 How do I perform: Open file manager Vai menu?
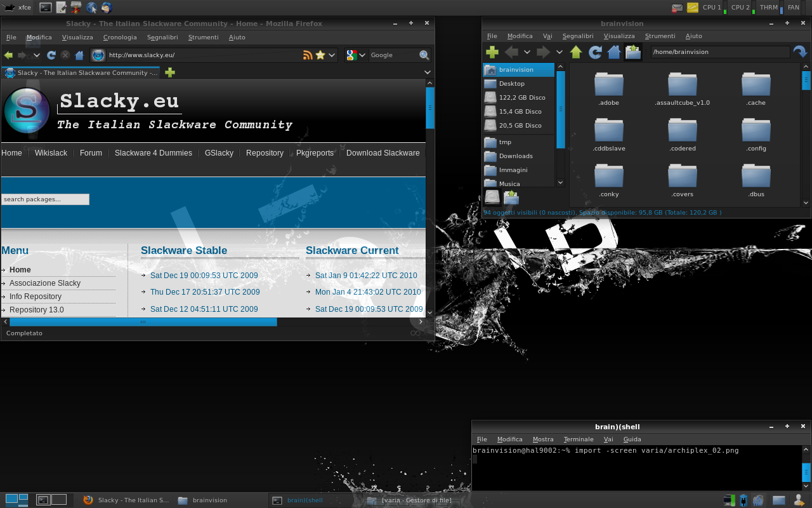[x=547, y=36]
